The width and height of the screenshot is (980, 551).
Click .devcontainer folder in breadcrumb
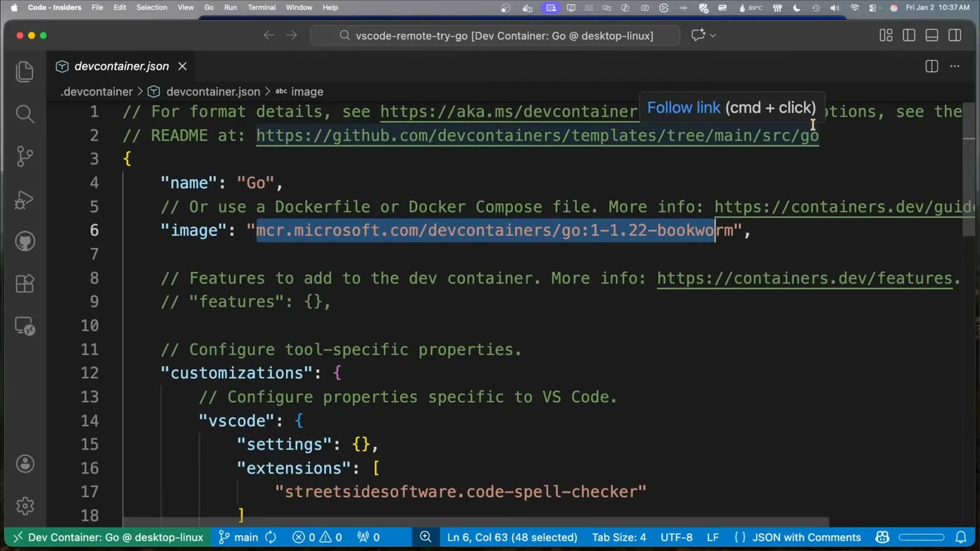[97, 91]
